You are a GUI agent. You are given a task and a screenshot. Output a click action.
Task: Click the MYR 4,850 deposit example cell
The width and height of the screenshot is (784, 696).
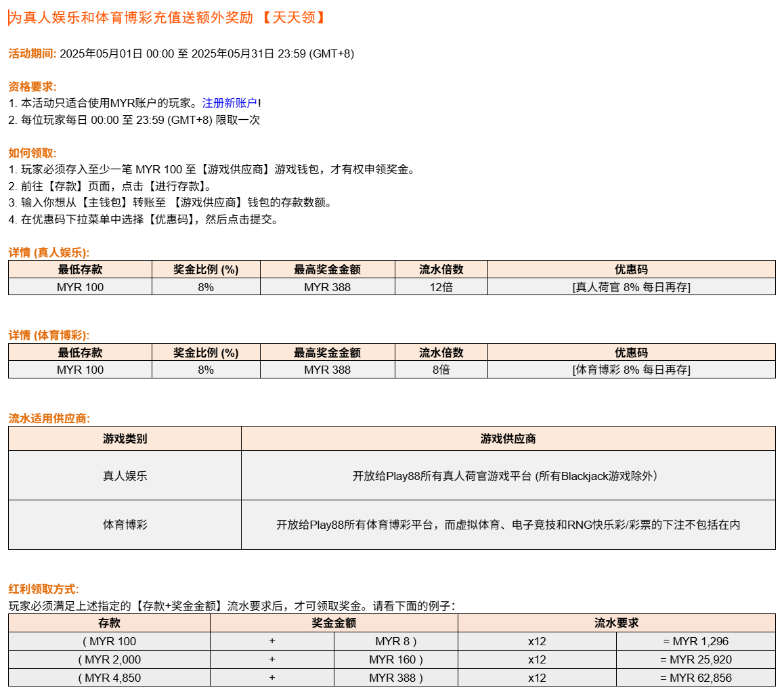(x=109, y=677)
